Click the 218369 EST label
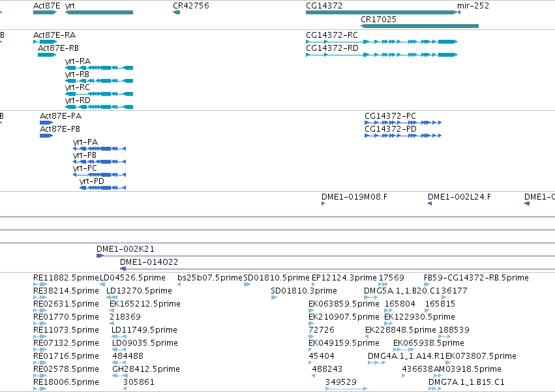555x392 pixels. pyautogui.click(x=125, y=317)
